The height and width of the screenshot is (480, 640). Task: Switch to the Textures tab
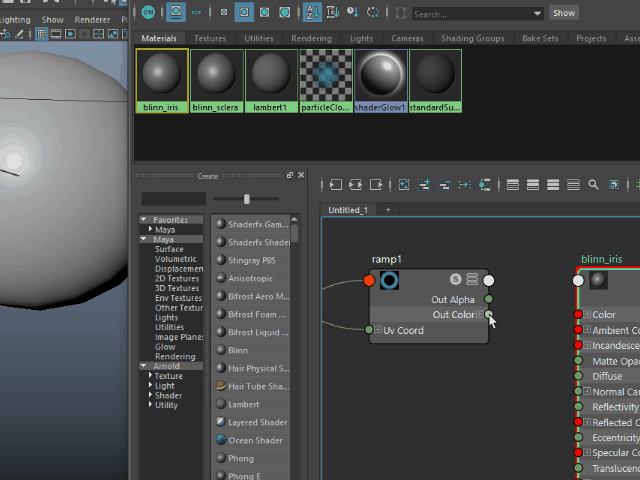(210, 39)
